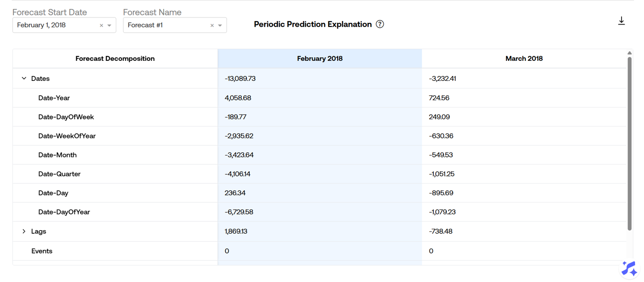
Task: Click the March 2018 column header
Action: pyautogui.click(x=524, y=59)
